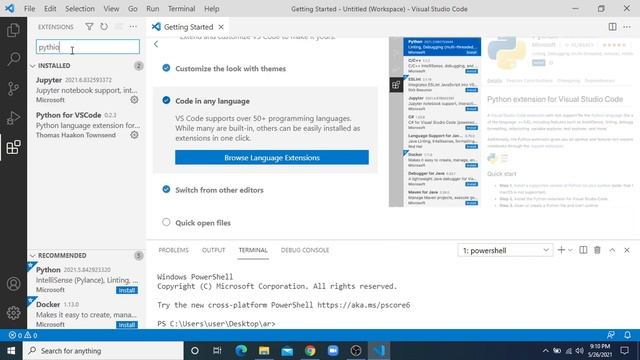Switch to the DEBUG CONSOLE tab
Viewport: 640px width, 360px height.
coord(305,250)
